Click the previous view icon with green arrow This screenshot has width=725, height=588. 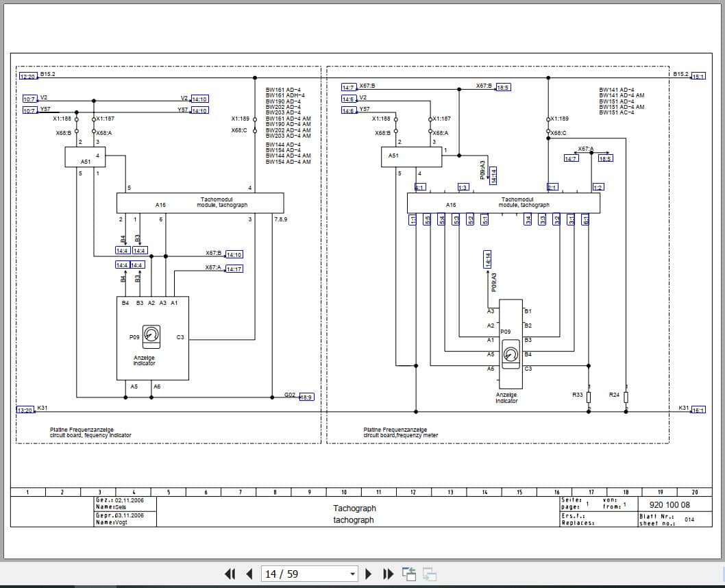click(408, 574)
